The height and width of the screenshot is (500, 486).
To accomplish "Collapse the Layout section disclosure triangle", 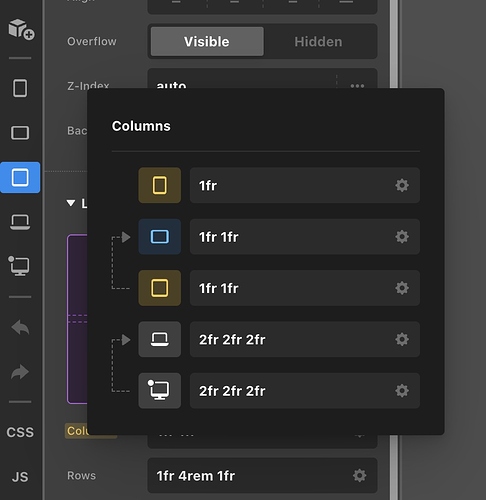I will pyautogui.click(x=71, y=203).
